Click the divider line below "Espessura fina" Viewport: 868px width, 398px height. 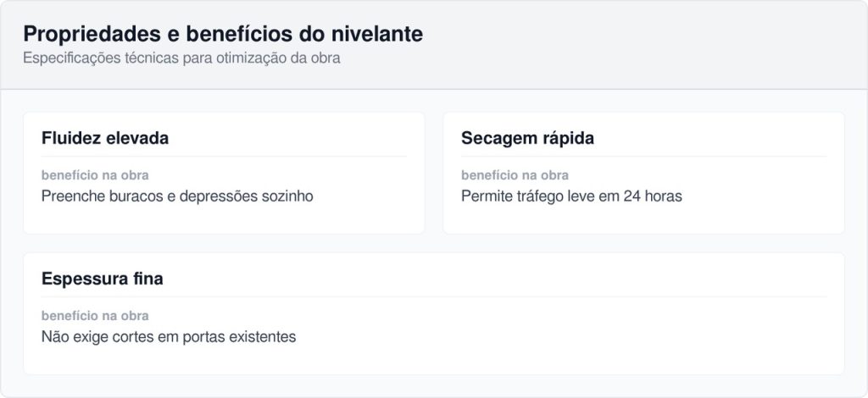[434, 297]
